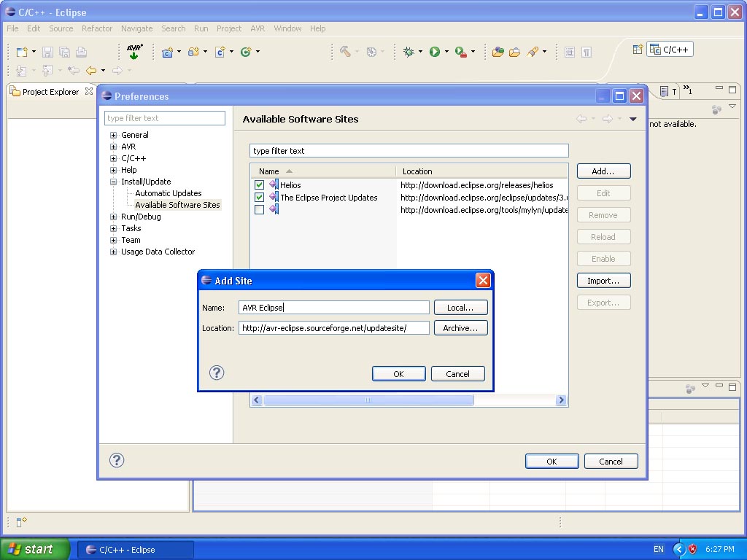Image resolution: width=747 pixels, height=560 pixels.
Task: Click the Build hammer icon
Action: click(345, 52)
